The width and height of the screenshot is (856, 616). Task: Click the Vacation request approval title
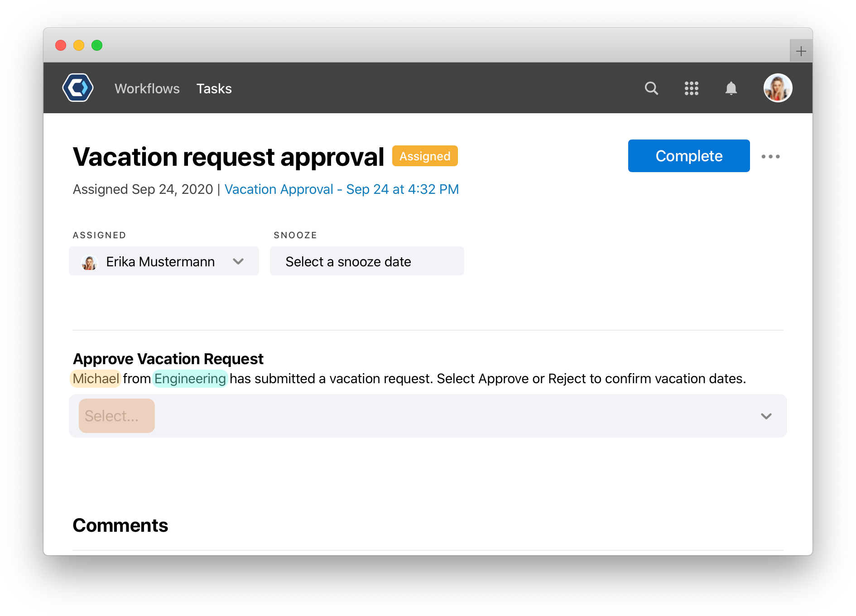[228, 157]
